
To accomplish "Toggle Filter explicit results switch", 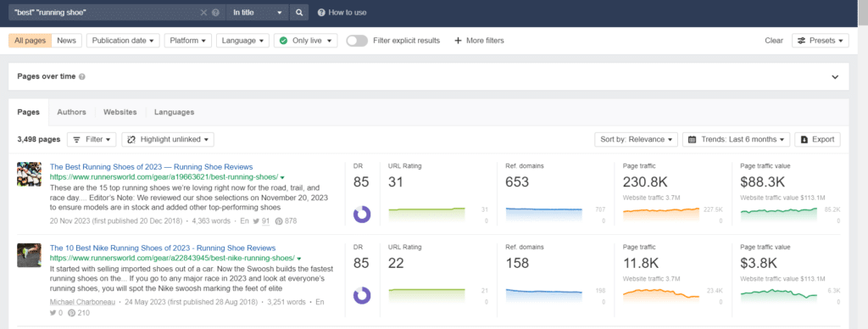I will point(357,41).
